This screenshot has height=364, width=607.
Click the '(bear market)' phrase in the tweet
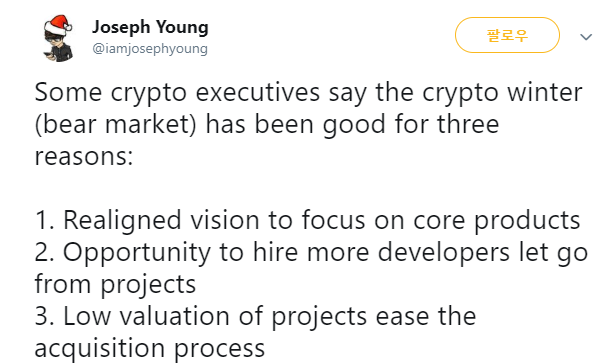click(x=116, y=125)
